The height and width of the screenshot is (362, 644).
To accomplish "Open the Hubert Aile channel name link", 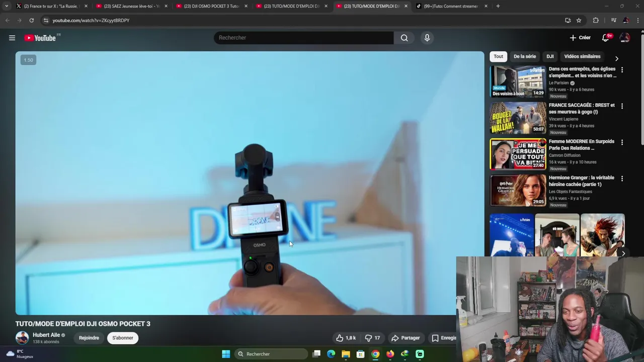I will click(46, 335).
